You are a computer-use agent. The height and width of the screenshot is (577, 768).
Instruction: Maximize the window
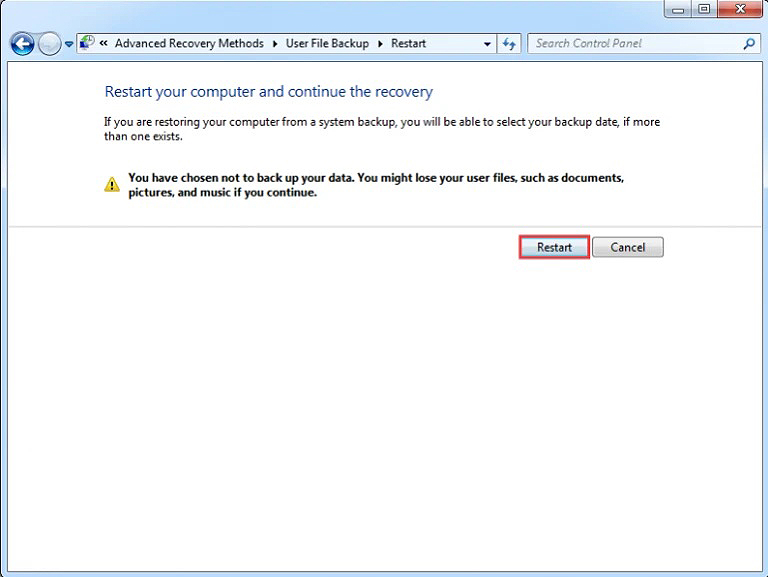point(704,9)
